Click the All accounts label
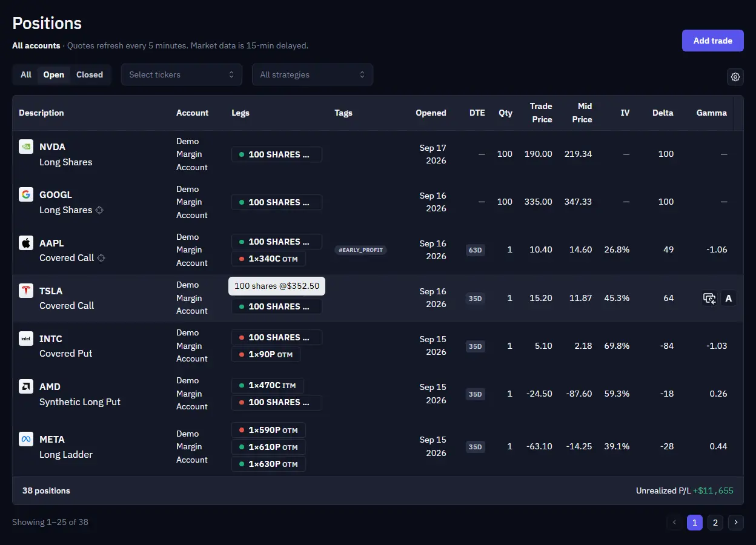756x545 pixels. pos(36,45)
